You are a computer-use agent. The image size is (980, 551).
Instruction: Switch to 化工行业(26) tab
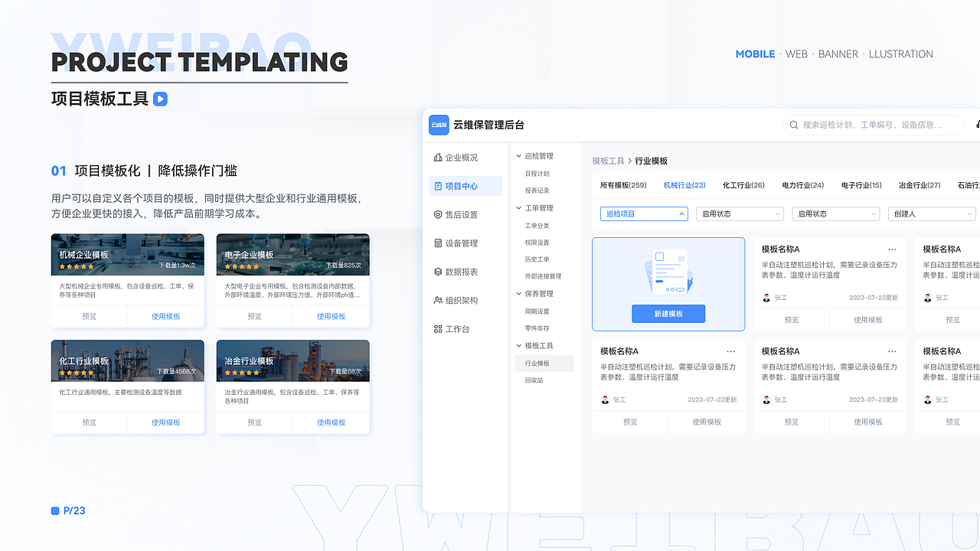tap(743, 185)
